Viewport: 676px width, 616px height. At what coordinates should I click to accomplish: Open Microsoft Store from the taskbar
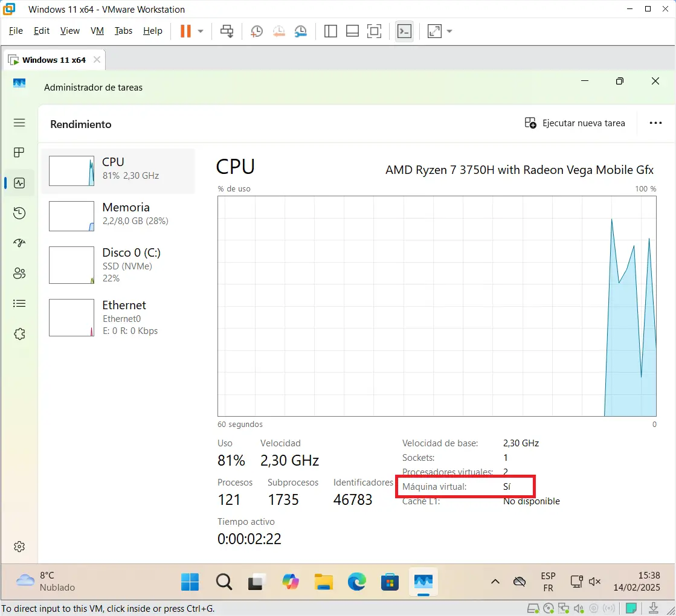coord(390,582)
